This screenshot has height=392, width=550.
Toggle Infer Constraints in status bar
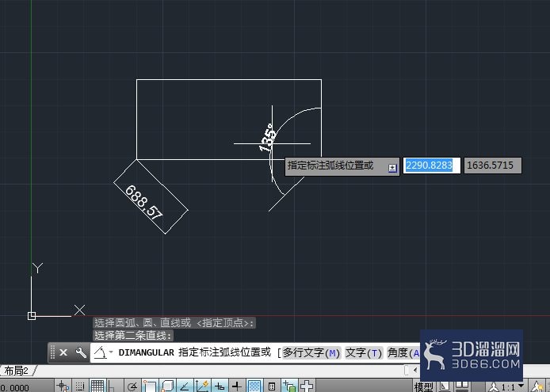[63, 386]
